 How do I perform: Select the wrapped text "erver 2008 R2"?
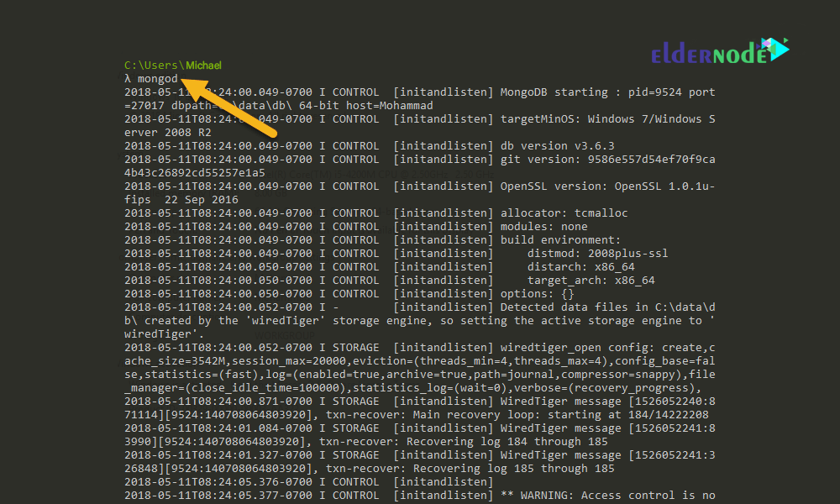coord(168,132)
